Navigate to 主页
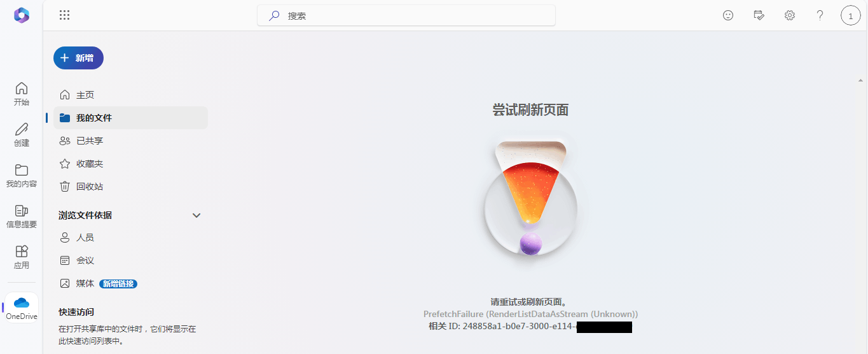The width and height of the screenshot is (868, 354). pos(130,95)
